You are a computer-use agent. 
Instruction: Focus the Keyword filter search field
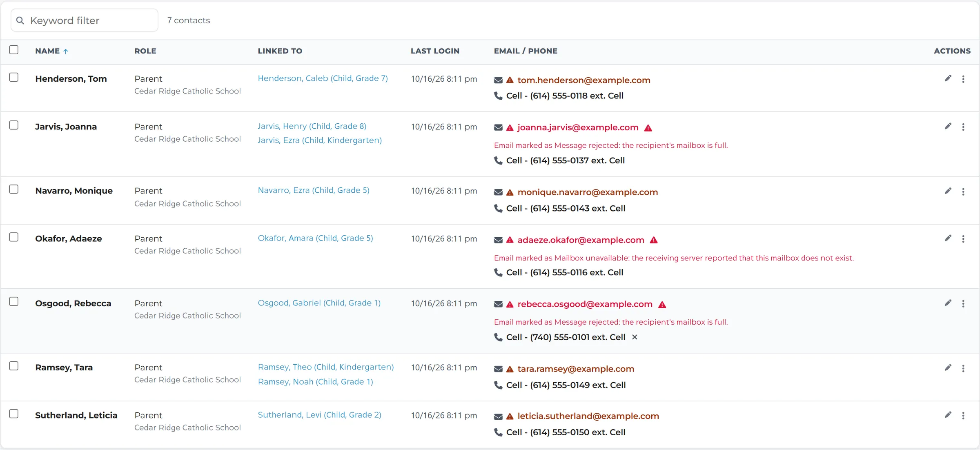tap(85, 20)
